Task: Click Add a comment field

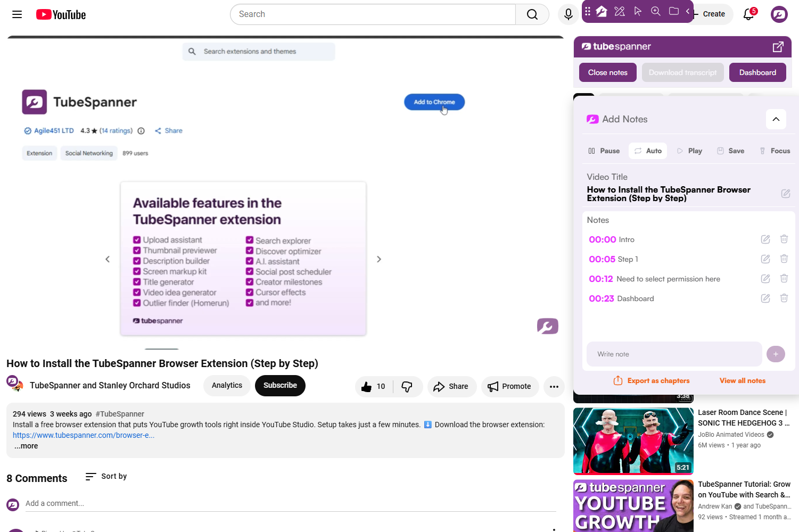Action: click(291, 503)
